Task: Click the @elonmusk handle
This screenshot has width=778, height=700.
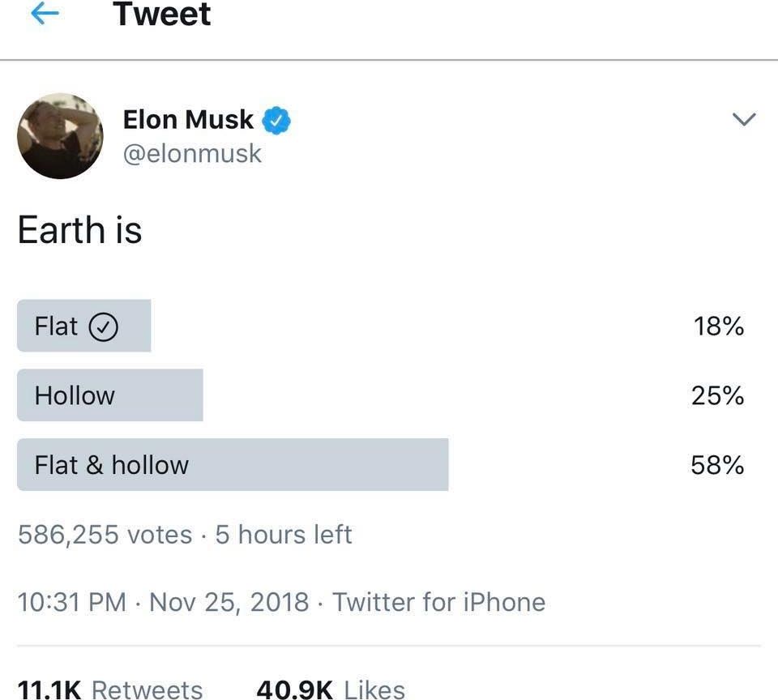Action: point(192,153)
